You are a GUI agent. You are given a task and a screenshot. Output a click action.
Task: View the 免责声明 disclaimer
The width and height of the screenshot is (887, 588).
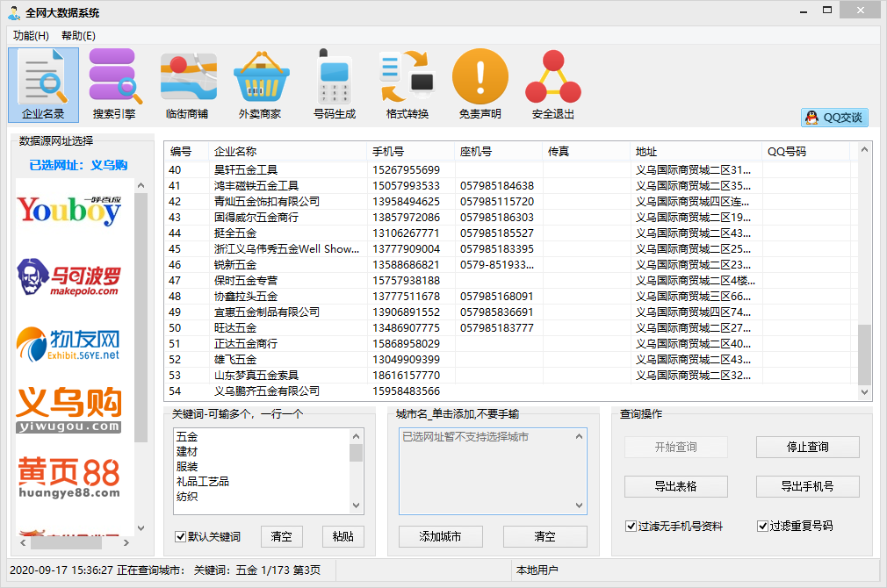[x=480, y=83]
